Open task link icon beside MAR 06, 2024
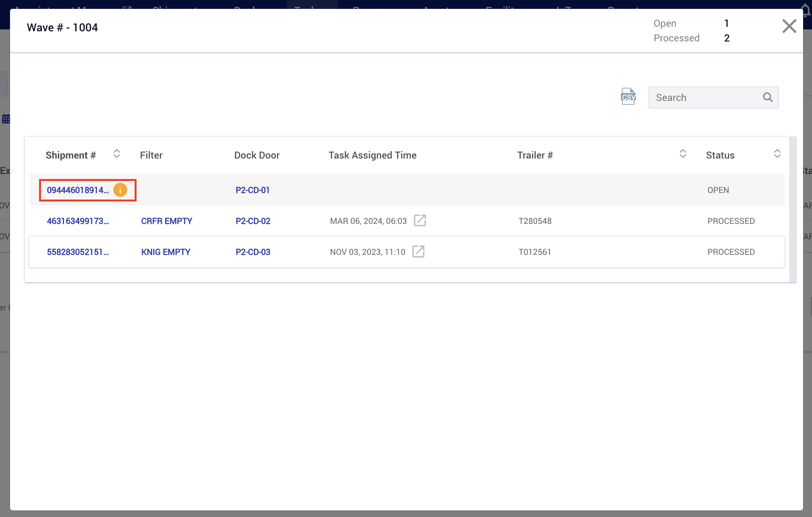This screenshot has width=812, height=517. pos(420,220)
